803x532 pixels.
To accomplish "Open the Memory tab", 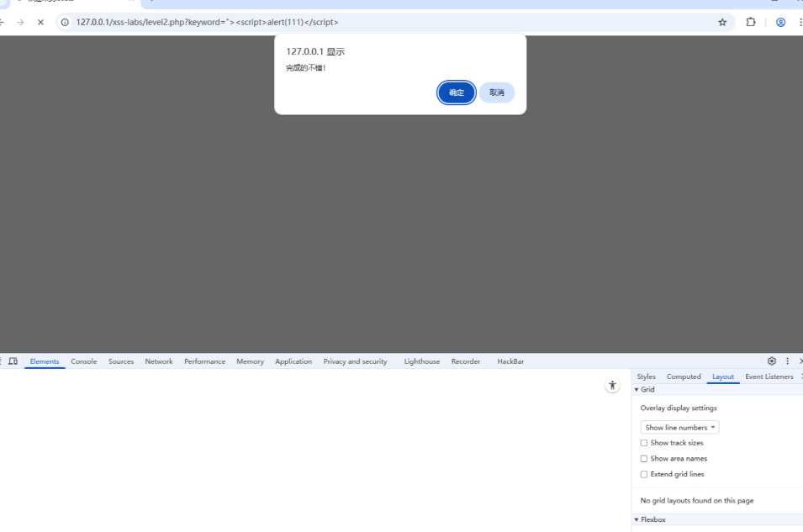I will [x=250, y=361].
